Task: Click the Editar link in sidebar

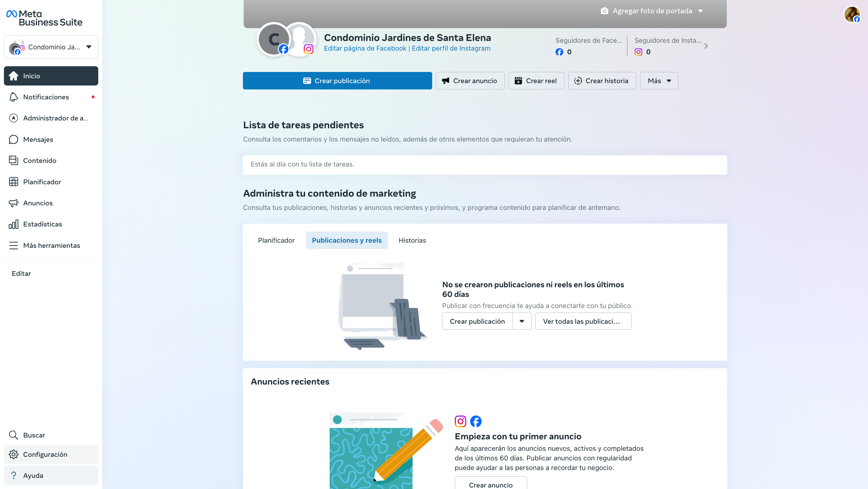Action: point(21,273)
